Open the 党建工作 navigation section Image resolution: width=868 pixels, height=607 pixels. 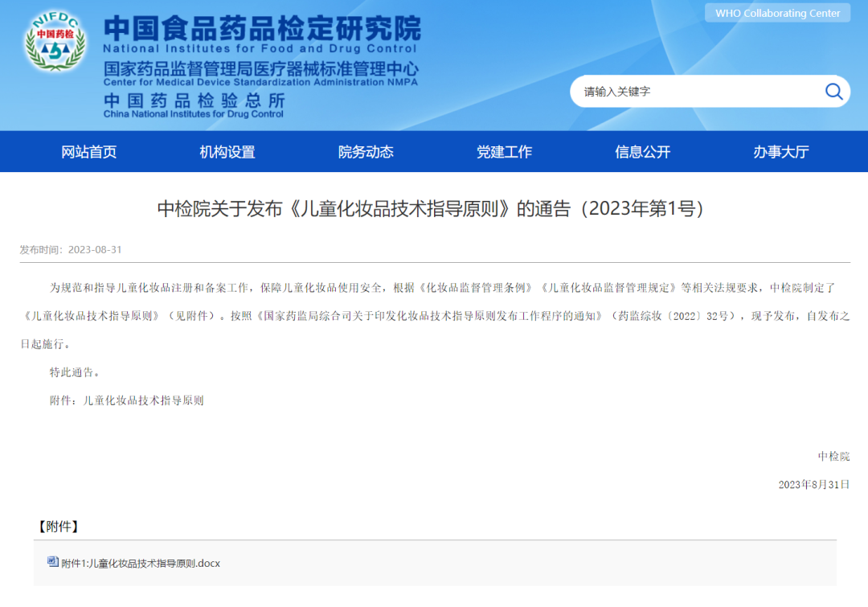point(504,152)
